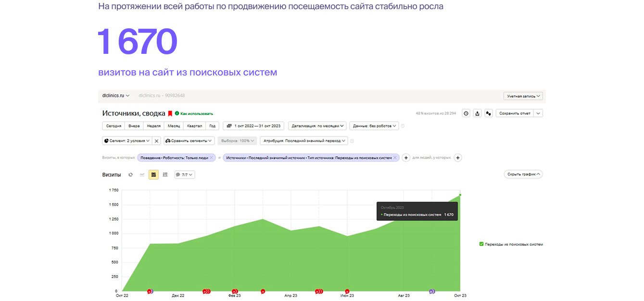Add a visit condition with the first plus button
This screenshot has width=644, height=301.
(x=405, y=158)
